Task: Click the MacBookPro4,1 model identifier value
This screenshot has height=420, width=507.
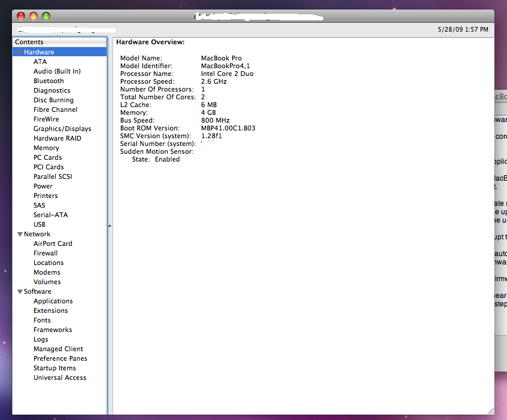Action: tap(226, 66)
